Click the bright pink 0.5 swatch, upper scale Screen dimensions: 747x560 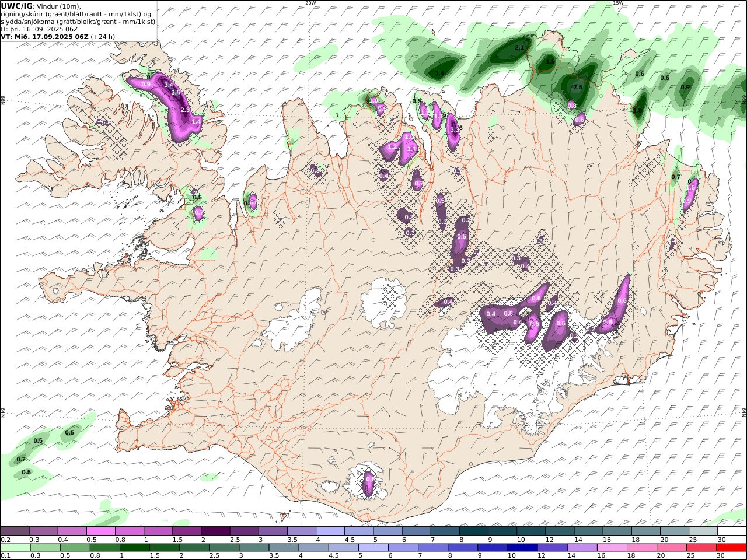coord(101,531)
